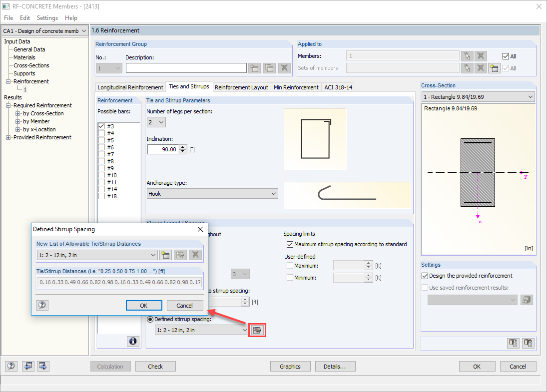Open the Number of legs per section dropdown

point(161,121)
